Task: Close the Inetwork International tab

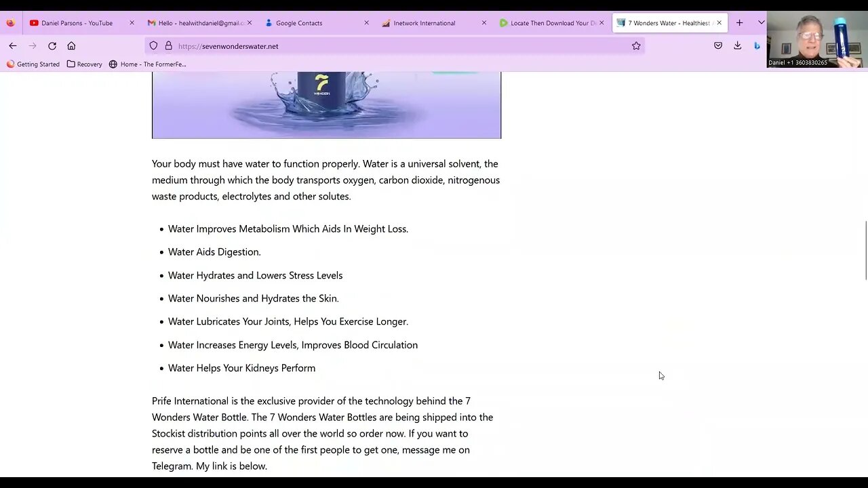Action: (484, 23)
